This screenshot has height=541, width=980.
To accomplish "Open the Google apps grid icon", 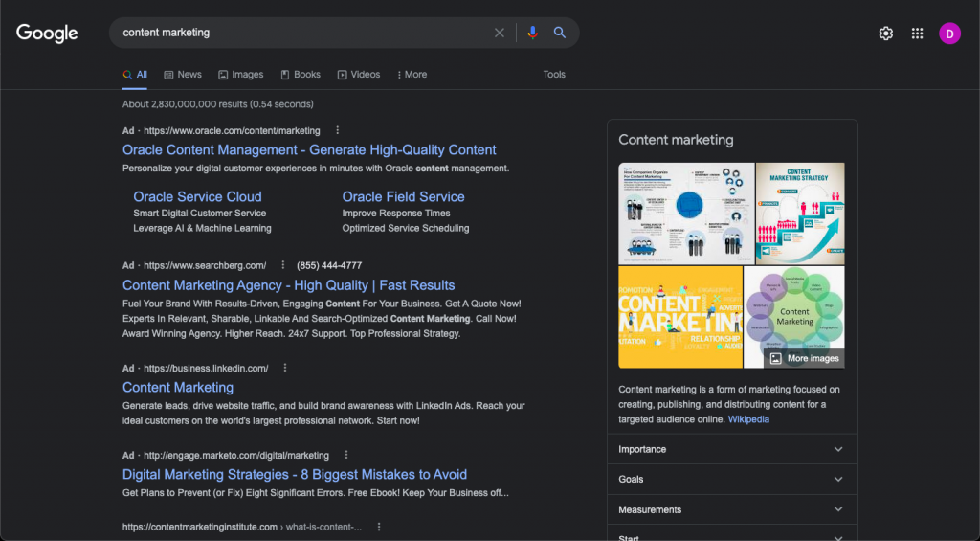I will (918, 34).
